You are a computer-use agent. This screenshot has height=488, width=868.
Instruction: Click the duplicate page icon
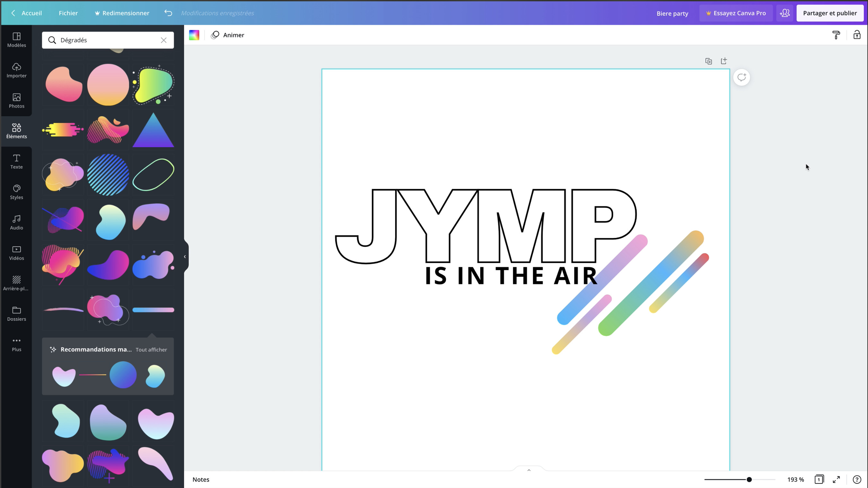click(x=708, y=61)
